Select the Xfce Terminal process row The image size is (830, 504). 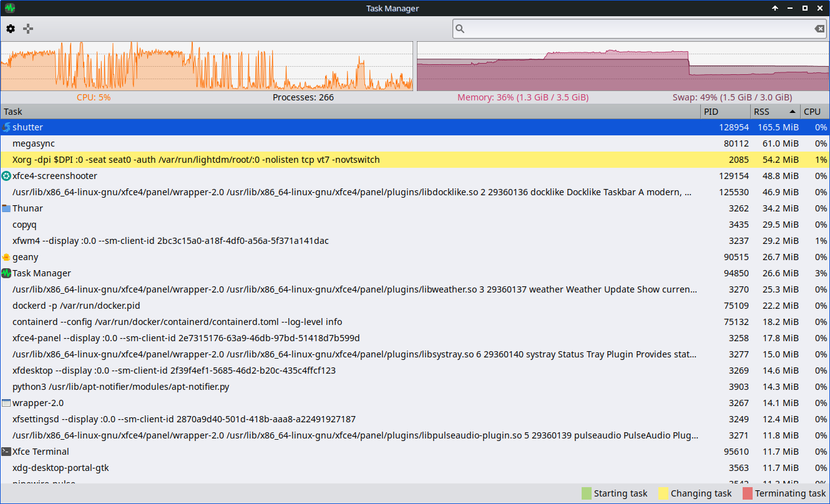(415, 452)
